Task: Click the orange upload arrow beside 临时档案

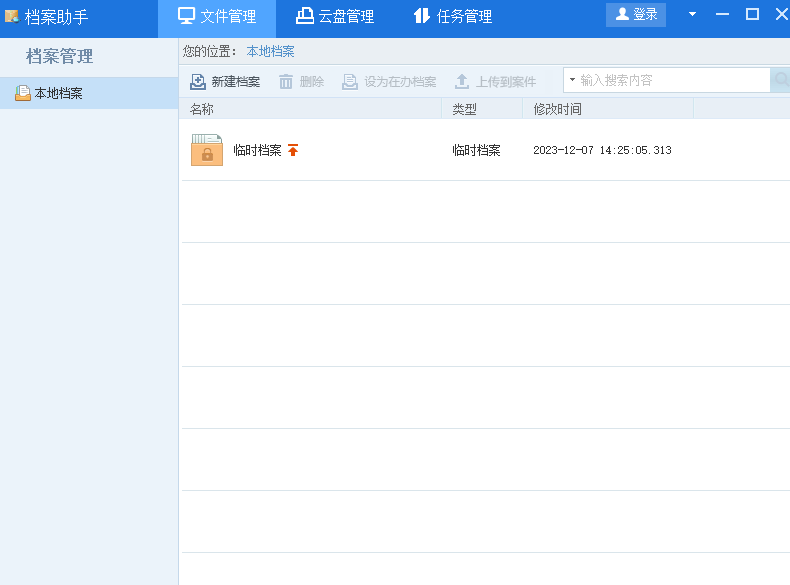Action: click(x=293, y=150)
